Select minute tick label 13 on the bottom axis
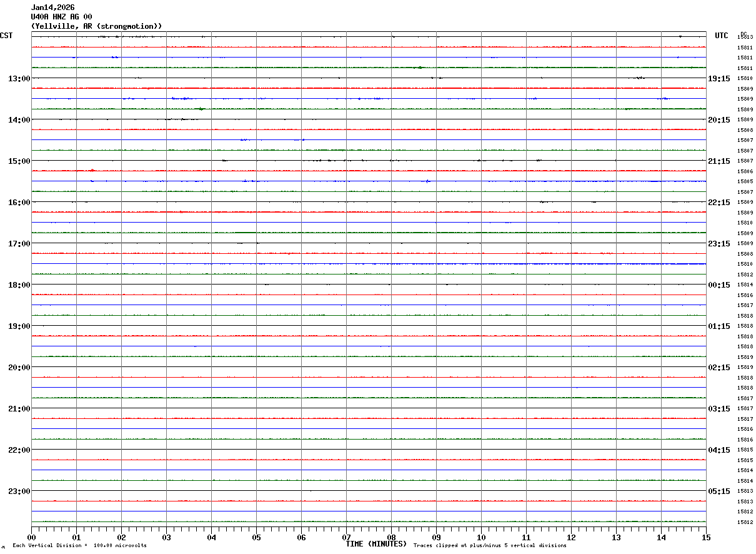The image size is (756, 554). [616, 537]
